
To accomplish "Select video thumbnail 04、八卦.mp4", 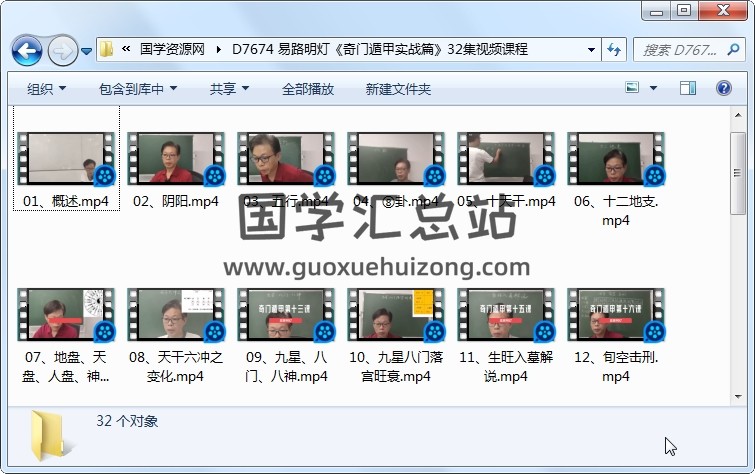I will 396,159.
